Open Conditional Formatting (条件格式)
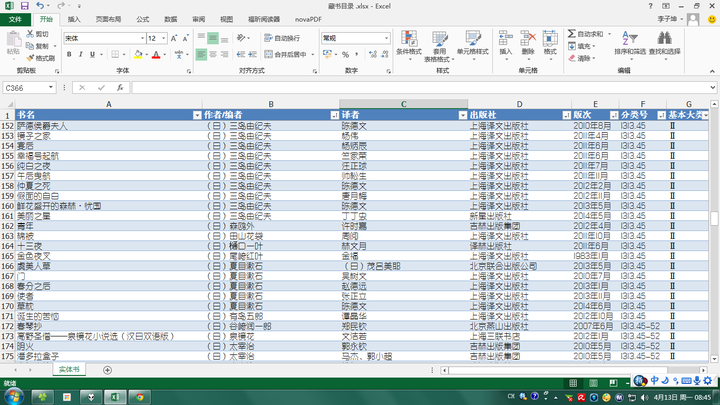Screen dimensions: 720x405 (409, 44)
